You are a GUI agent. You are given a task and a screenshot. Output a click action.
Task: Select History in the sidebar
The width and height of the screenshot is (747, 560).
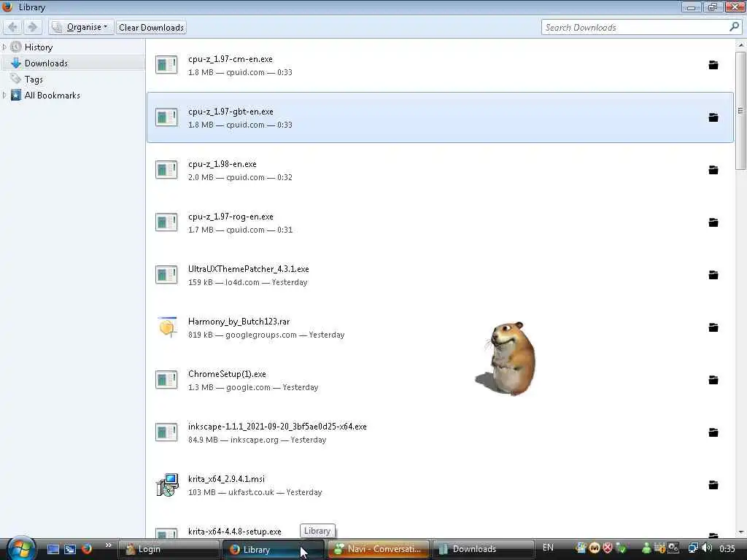[x=39, y=47]
